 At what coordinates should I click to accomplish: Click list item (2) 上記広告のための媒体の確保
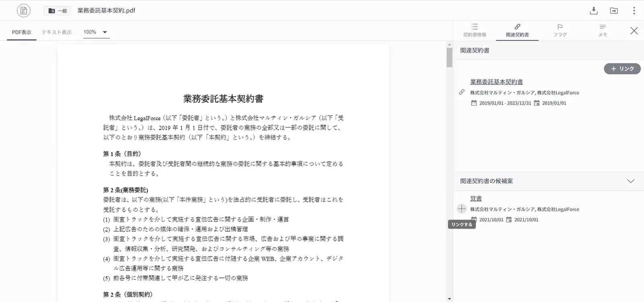(x=175, y=229)
